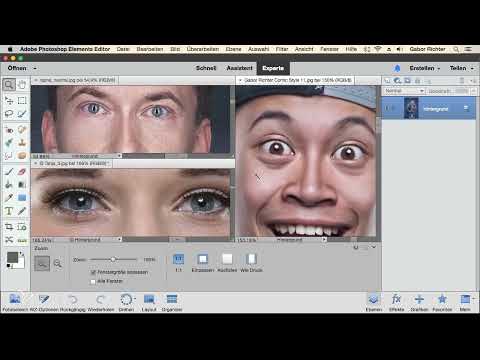Select the Horizontal Type tool
The height and width of the screenshot is (360, 480).
9,211
